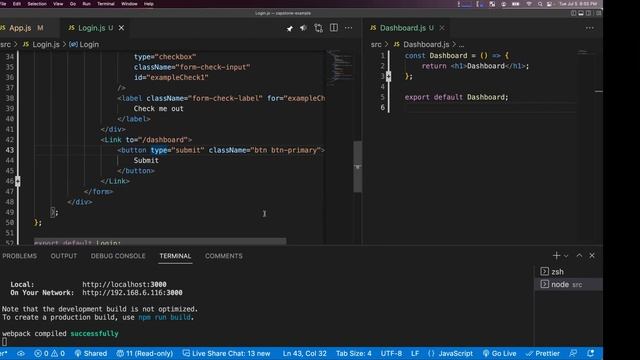640x360 pixels.
Task: Open more actions menu for Dashboard.js editor group
Action: tap(590, 28)
